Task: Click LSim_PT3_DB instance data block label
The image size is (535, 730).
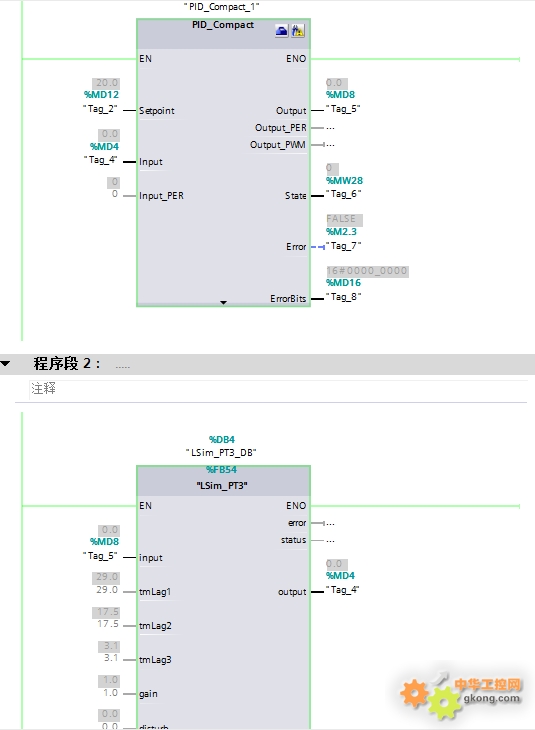Action: [x=221, y=452]
